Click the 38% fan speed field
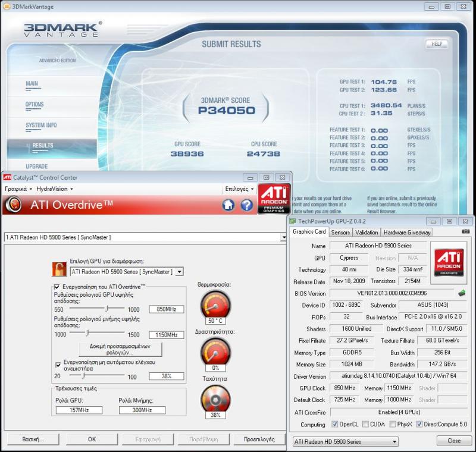Screen dimensions: 476x452 click(167, 376)
